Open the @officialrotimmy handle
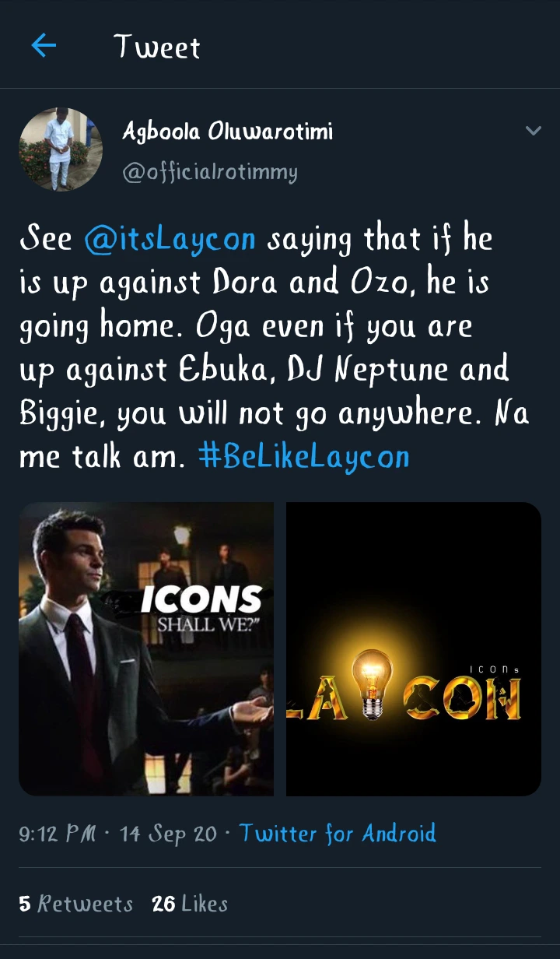This screenshot has height=959, width=560. click(210, 171)
